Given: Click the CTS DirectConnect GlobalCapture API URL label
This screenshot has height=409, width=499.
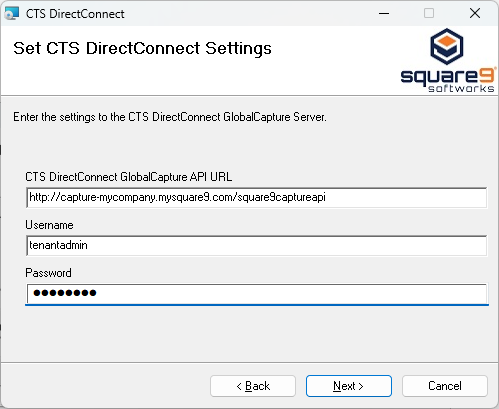Looking at the screenshot, I should coord(129,177).
